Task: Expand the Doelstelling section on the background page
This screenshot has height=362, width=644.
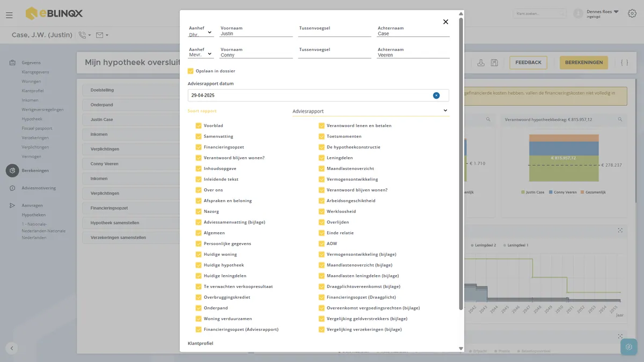Action: point(131,90)
